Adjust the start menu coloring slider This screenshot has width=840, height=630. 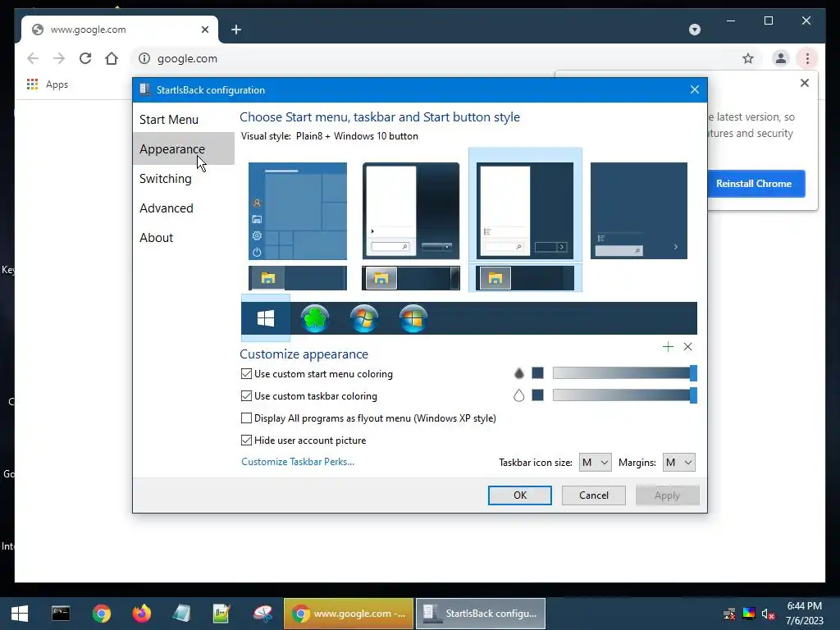click(624, 373)
